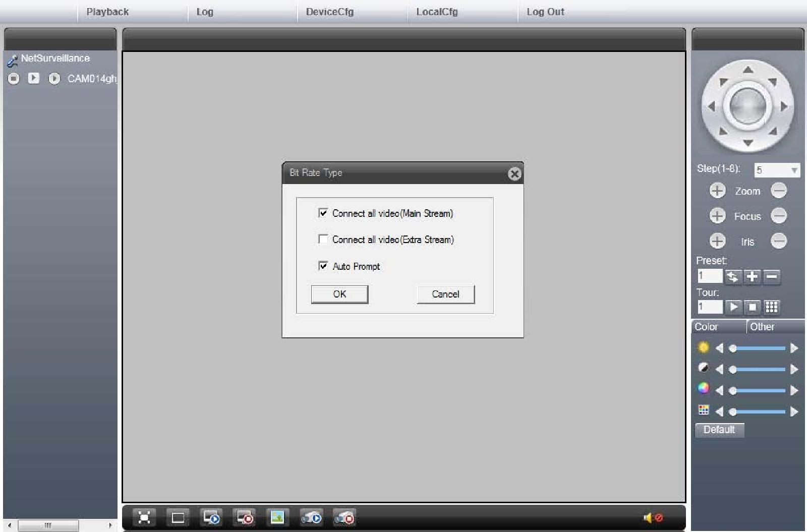Click the Preset number field

pyautogui.click(x=710, y=276)
